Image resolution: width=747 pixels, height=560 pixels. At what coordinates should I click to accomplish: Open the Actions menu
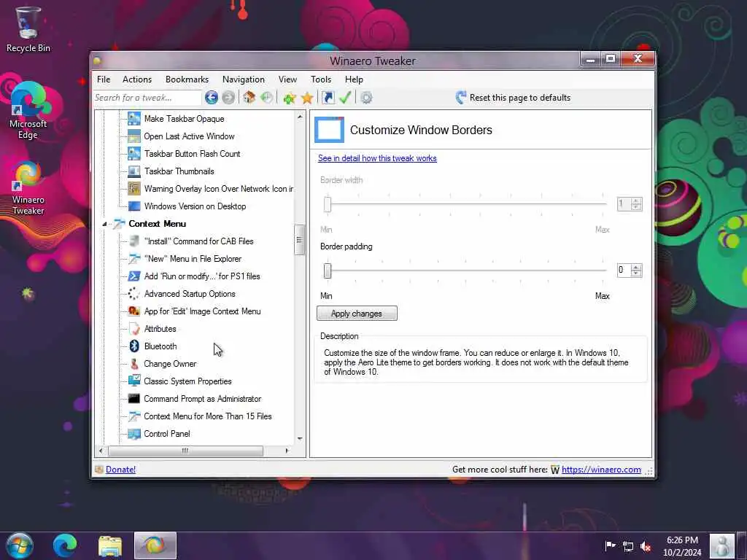click(137, 79)
